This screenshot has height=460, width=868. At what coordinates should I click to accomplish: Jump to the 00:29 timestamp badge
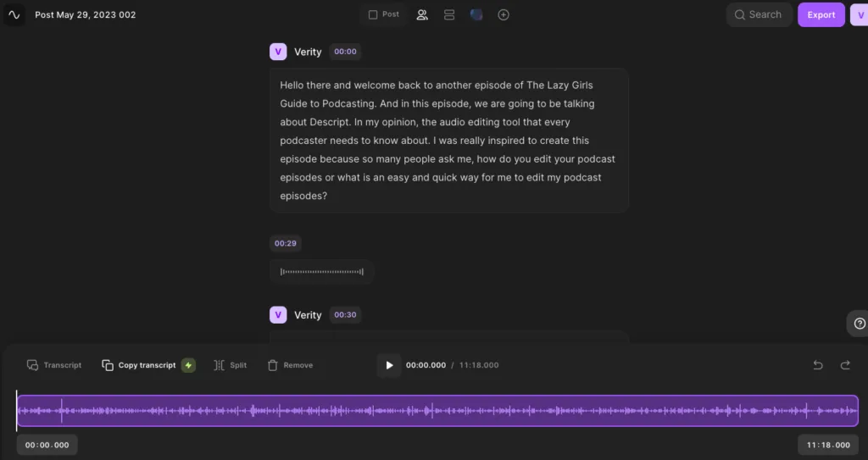click(286, 243)
